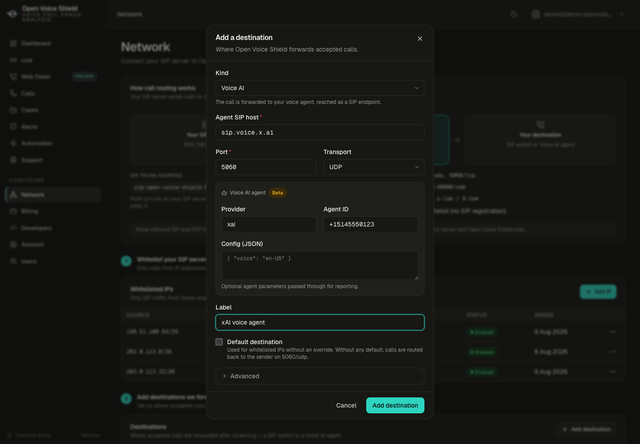Open Users in the sidebar
This screenshot has height=444, width=640.
tap(53, 261)
